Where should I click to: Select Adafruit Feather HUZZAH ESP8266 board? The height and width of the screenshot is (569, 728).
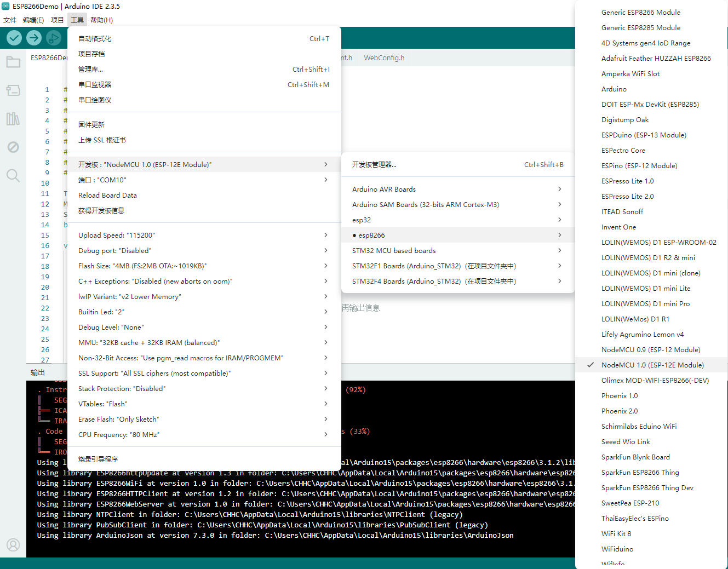(651, 58)
